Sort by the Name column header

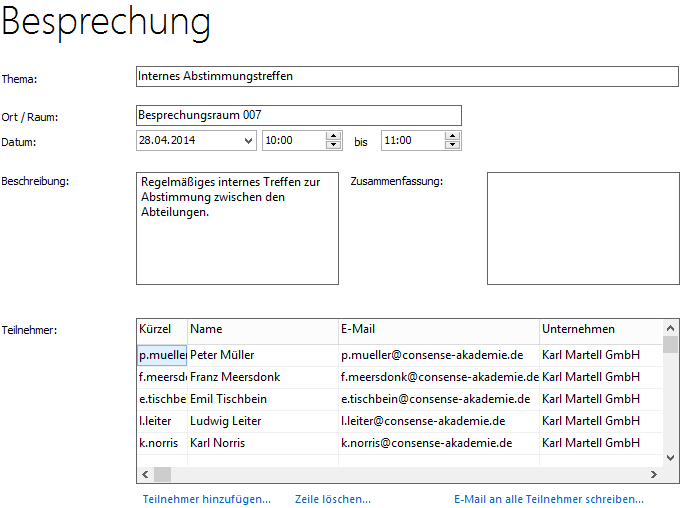click(x=262, y=329)
